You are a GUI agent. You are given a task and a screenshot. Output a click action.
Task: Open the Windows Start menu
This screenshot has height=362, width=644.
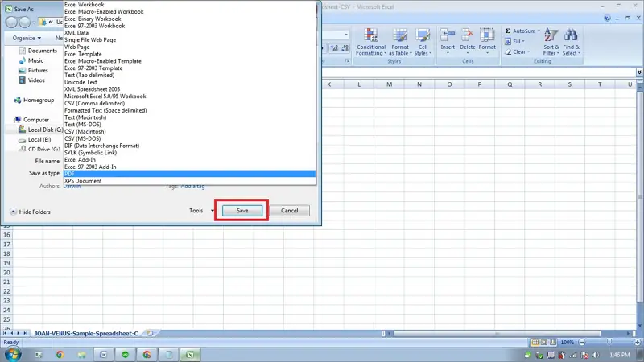(x=13, y=354)
